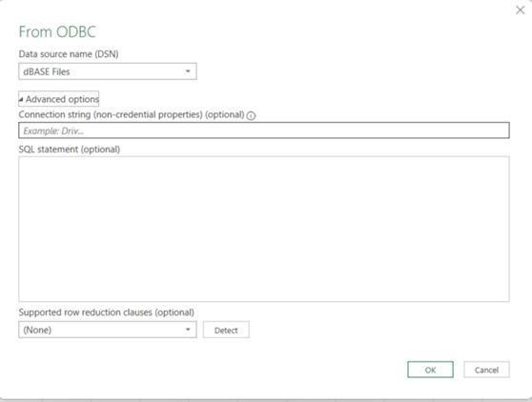Collapse the Advanced options section
532x402 pixels.
[59, 99]
